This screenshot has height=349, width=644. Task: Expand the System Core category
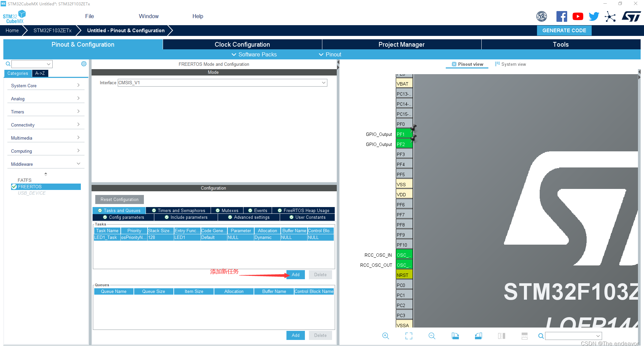coord(46,86)
